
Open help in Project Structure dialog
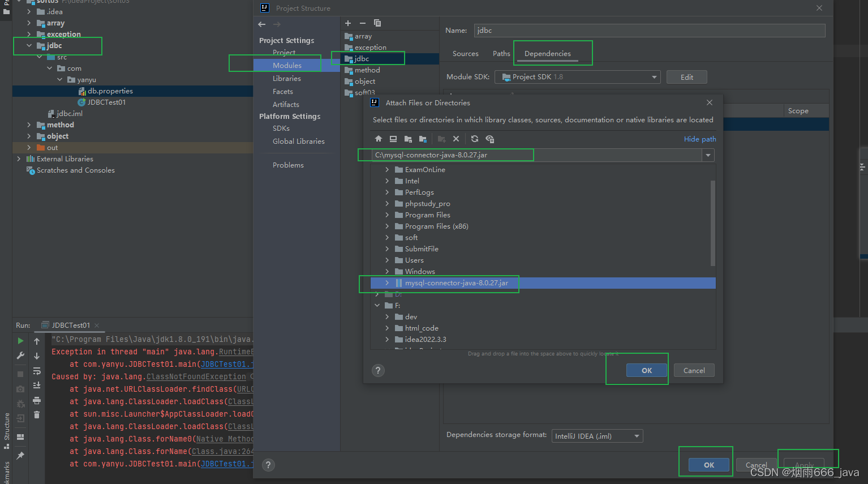[268, 465]
